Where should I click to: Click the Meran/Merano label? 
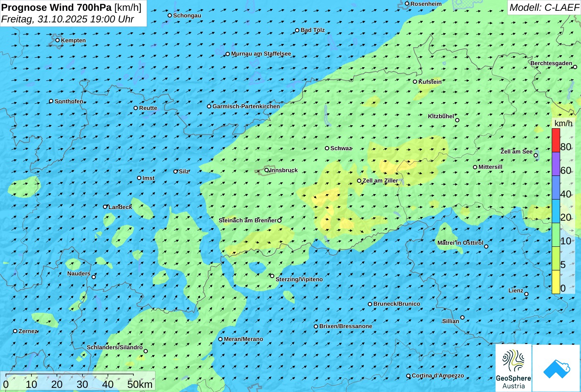pos(244,339)
